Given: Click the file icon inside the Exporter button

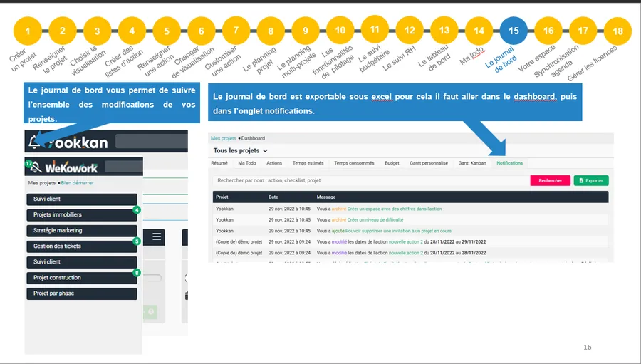Looking at the screenshot, I should 581,180.
